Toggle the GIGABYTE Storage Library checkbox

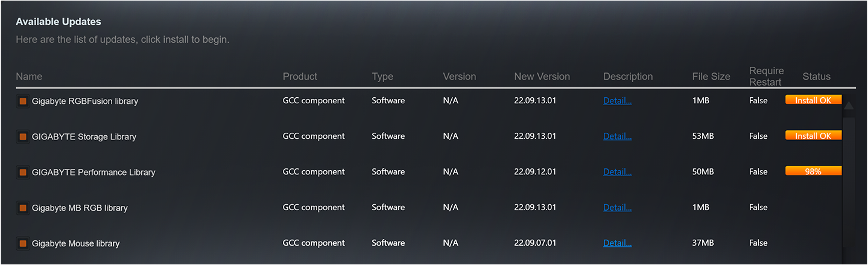23,137
